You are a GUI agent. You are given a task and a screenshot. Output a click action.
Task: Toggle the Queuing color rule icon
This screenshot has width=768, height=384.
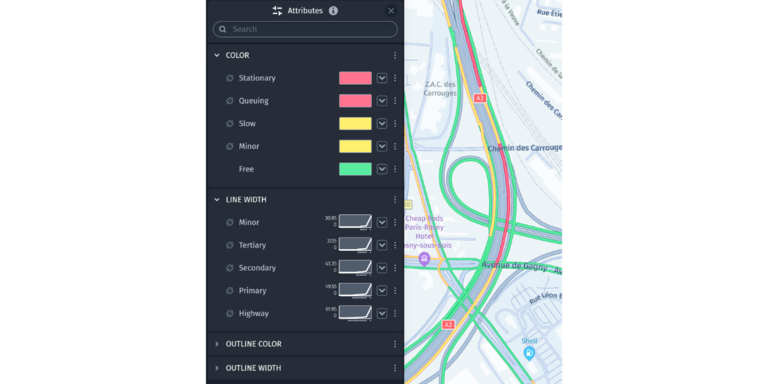pos(230,101)
